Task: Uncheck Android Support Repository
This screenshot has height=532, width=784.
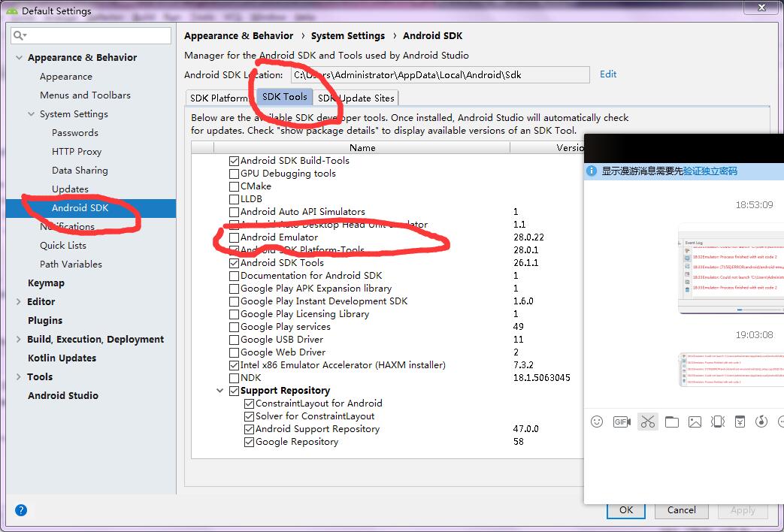Action: pyautogui.click(x=249, y=429)
